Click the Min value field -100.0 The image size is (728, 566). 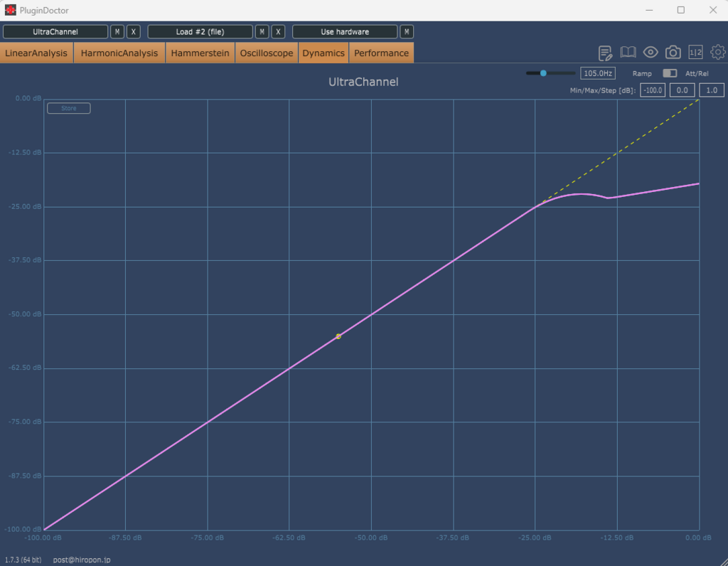[x=653, y=90]
